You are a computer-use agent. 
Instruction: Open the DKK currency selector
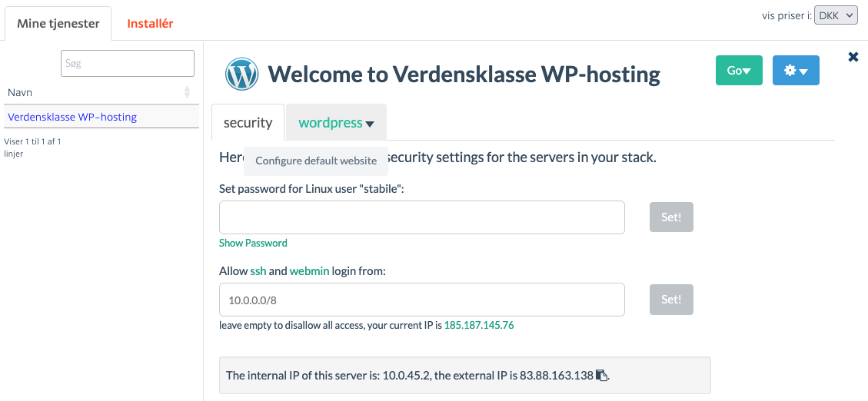pyautogui.click(x=836, y=16)
